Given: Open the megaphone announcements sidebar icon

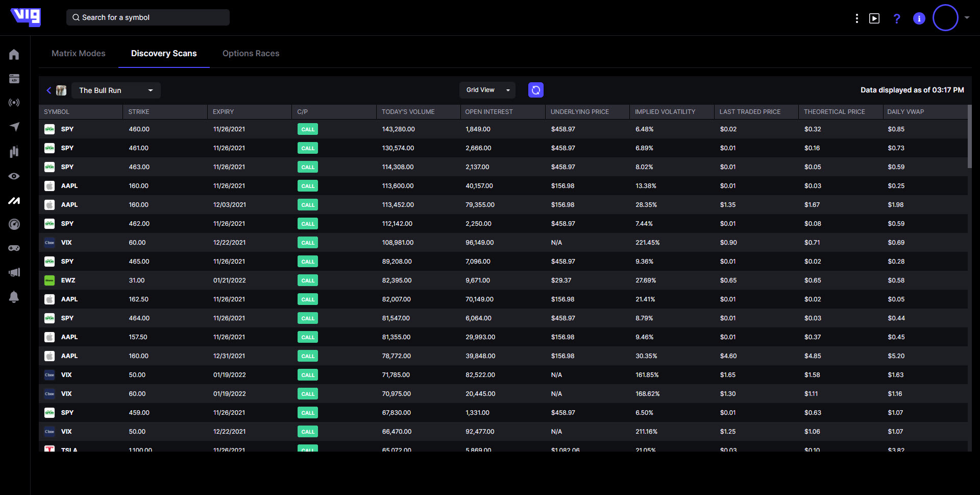Looking at the screenshot, I should tap(14, 272).
